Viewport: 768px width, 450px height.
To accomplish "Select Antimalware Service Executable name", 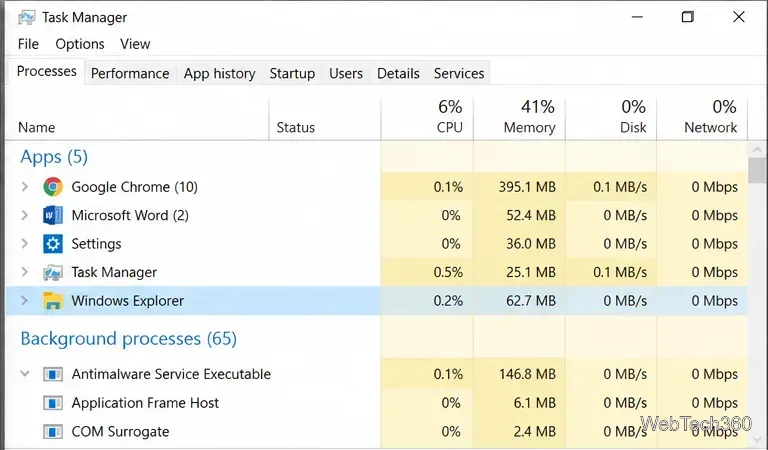I will click(x=171, y=374).
